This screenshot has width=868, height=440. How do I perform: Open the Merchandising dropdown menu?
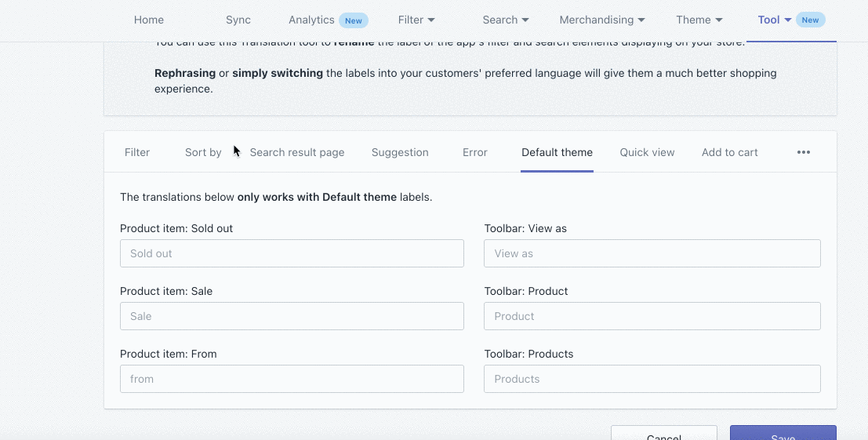click(x=601, y=20)
